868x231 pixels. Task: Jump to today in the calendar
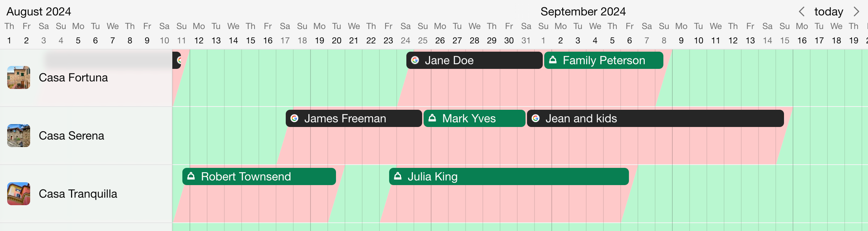pos(829,11)
